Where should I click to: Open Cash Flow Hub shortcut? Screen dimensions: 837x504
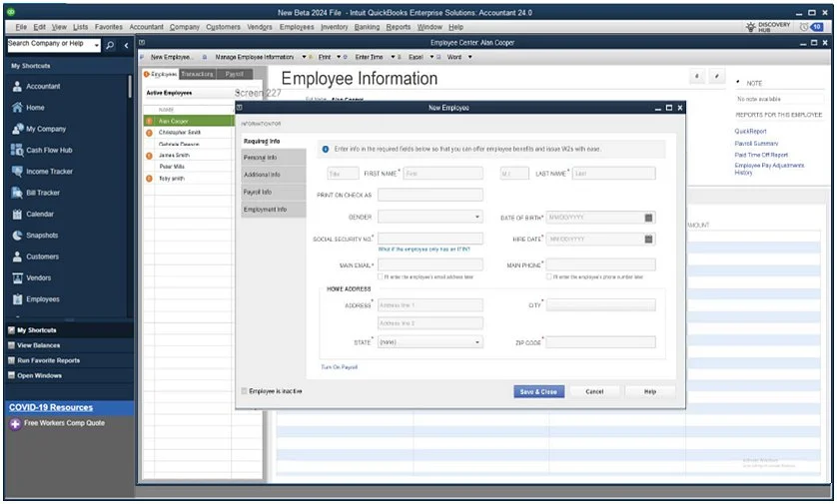[42, 150]
